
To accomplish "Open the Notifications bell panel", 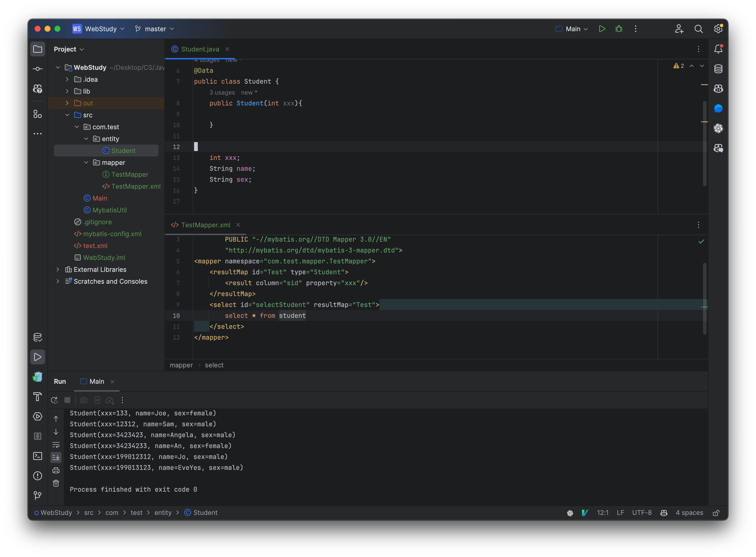I will (718, 49).
